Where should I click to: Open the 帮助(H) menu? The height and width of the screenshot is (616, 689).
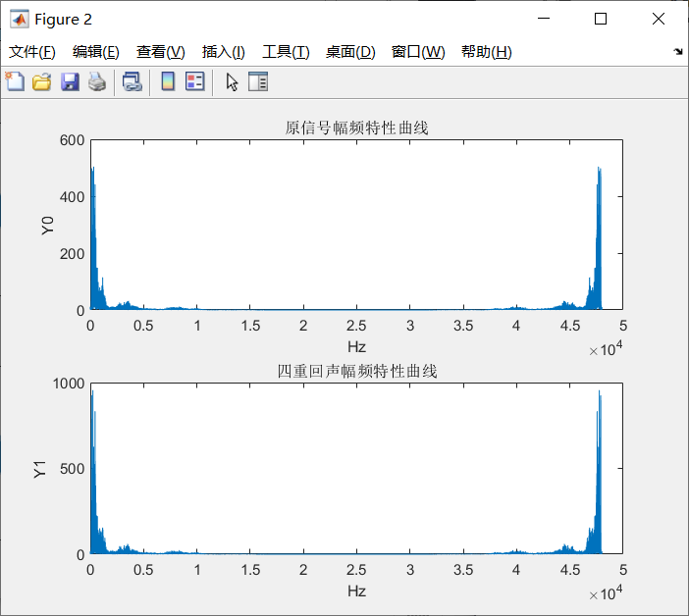tap(487, 52)
